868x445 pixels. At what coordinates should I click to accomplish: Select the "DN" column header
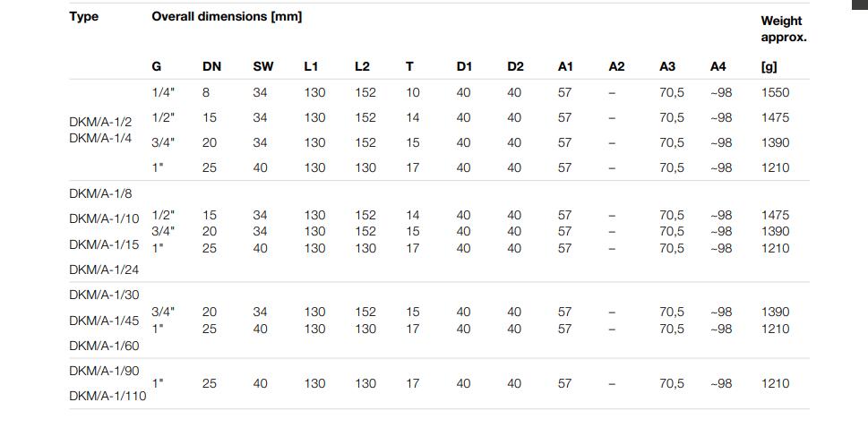[211, 66]
